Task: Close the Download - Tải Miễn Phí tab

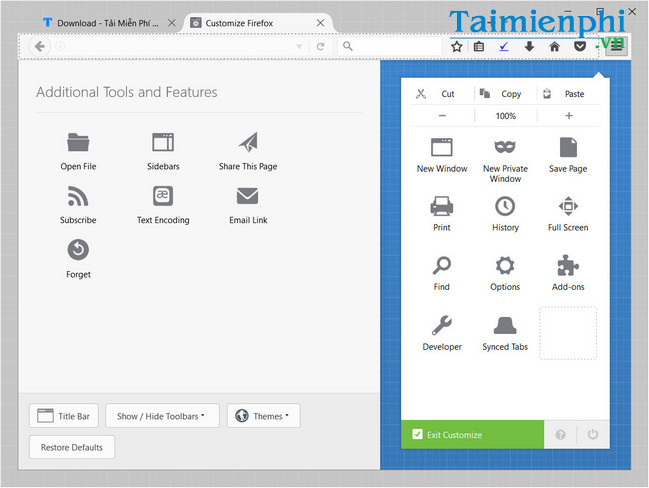Action: (x=172, y=23)
